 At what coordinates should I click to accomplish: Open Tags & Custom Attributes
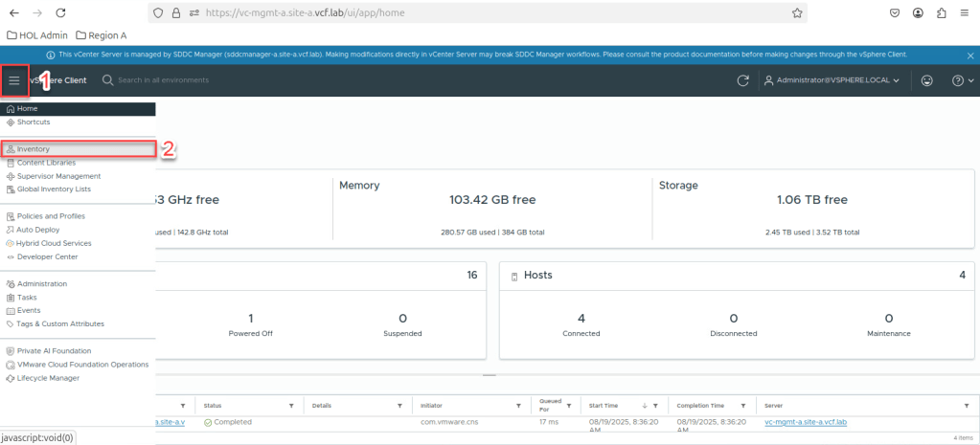tap(60, 323)
